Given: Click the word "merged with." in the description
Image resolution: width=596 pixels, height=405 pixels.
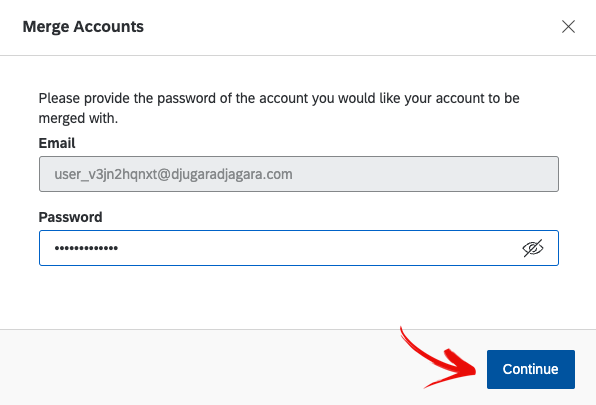Looking at the screenshot, I should pyautogui.click(x=78, y=119).
